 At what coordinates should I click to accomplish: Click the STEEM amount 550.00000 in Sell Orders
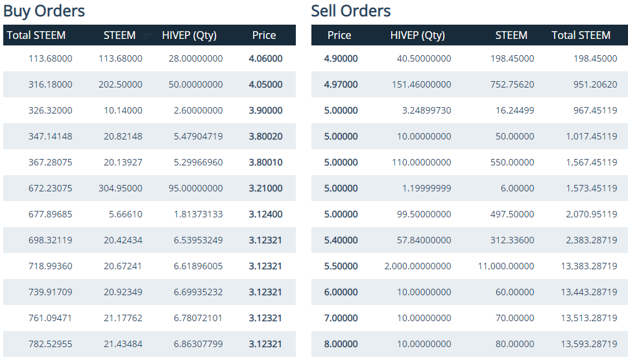coord(513,162)
